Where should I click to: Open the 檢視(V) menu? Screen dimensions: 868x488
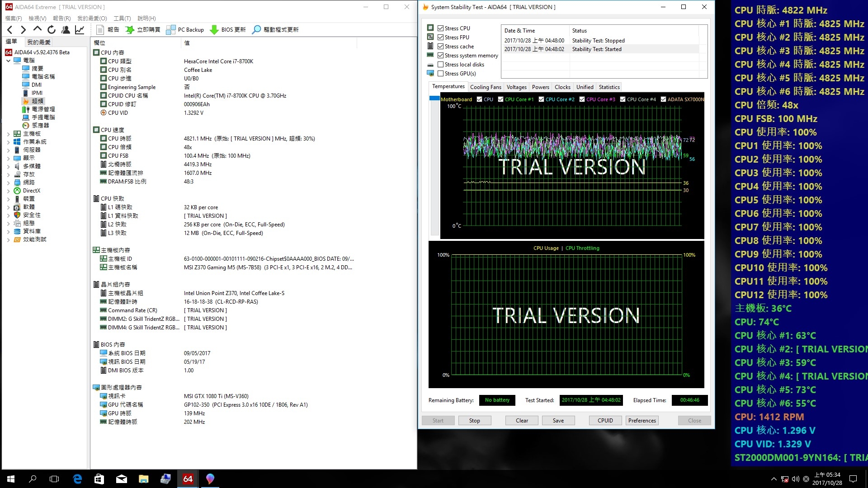tap(37, 18)
